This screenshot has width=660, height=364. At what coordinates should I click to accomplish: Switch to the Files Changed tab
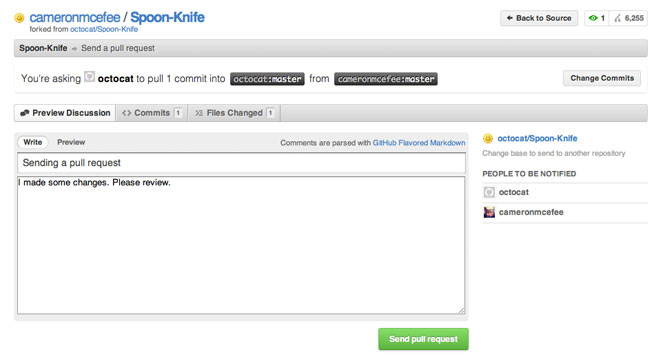pos(234,113)
